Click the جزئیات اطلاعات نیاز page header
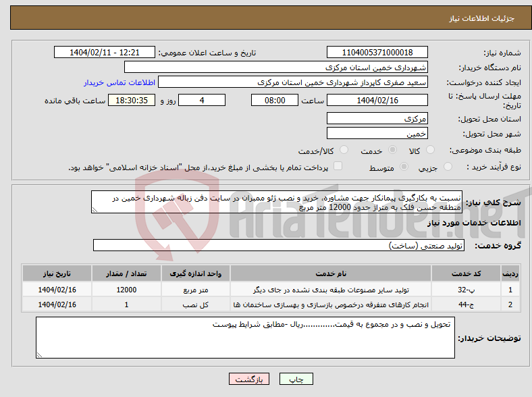The image size is (532, 397). point(481,18)
